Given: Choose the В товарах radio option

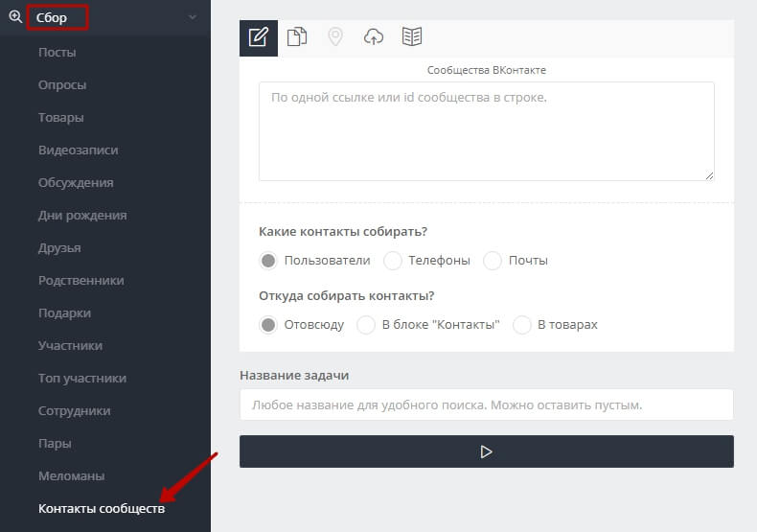Looking at the screenshot, I should tap(522, 325).
